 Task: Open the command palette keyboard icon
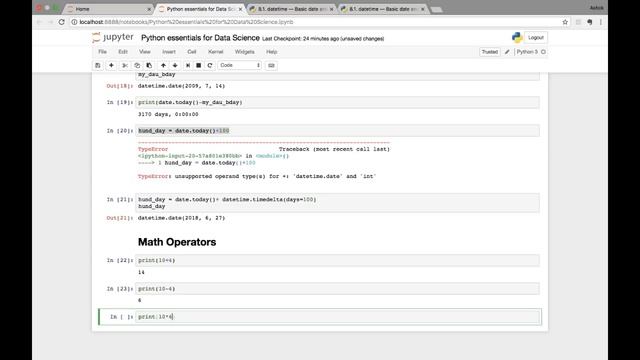pyautogui.click(x=271, y=65)
